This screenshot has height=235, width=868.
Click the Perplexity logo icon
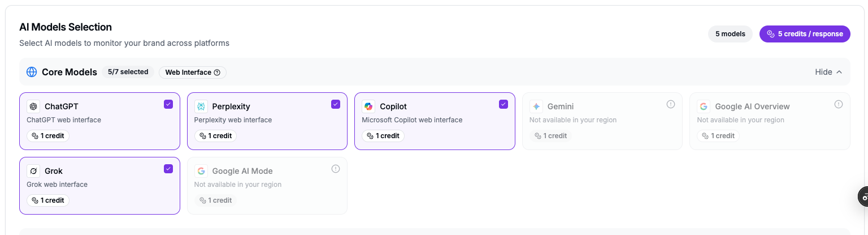(x=201, y=106)
